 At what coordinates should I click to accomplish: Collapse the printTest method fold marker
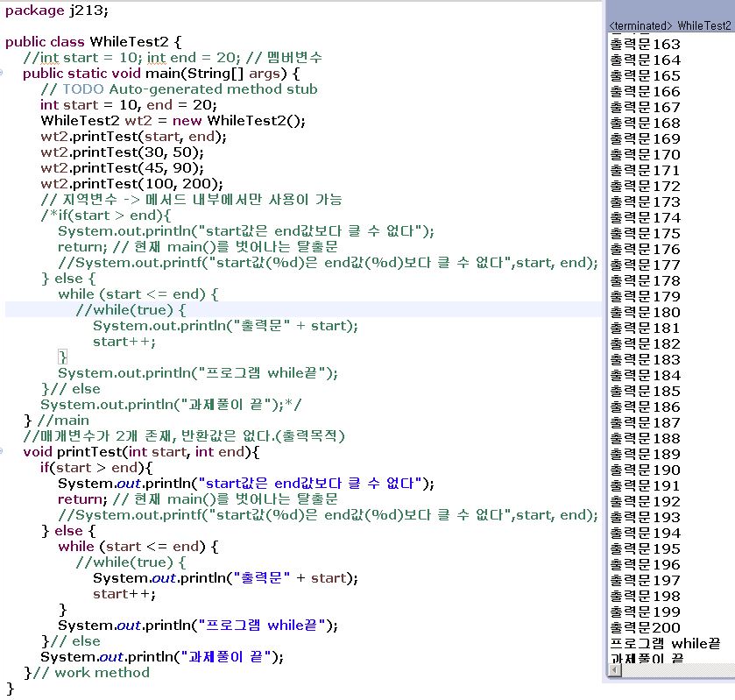2,451
